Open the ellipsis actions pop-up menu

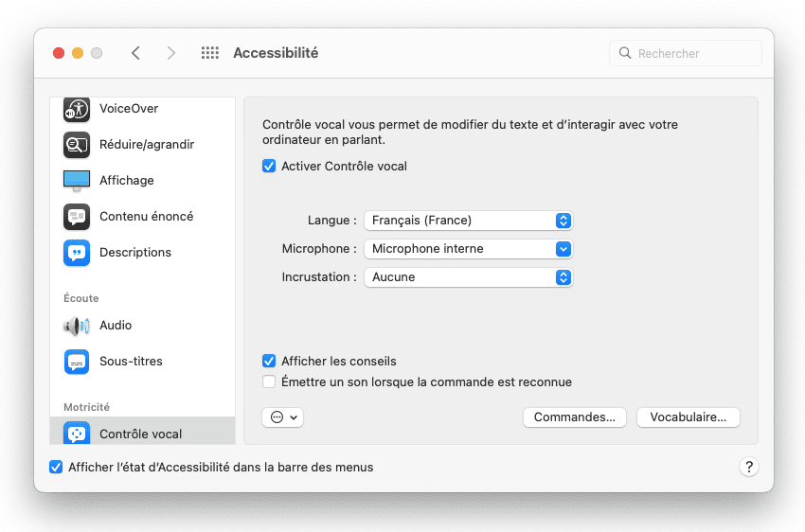click(x=282, y=417)
